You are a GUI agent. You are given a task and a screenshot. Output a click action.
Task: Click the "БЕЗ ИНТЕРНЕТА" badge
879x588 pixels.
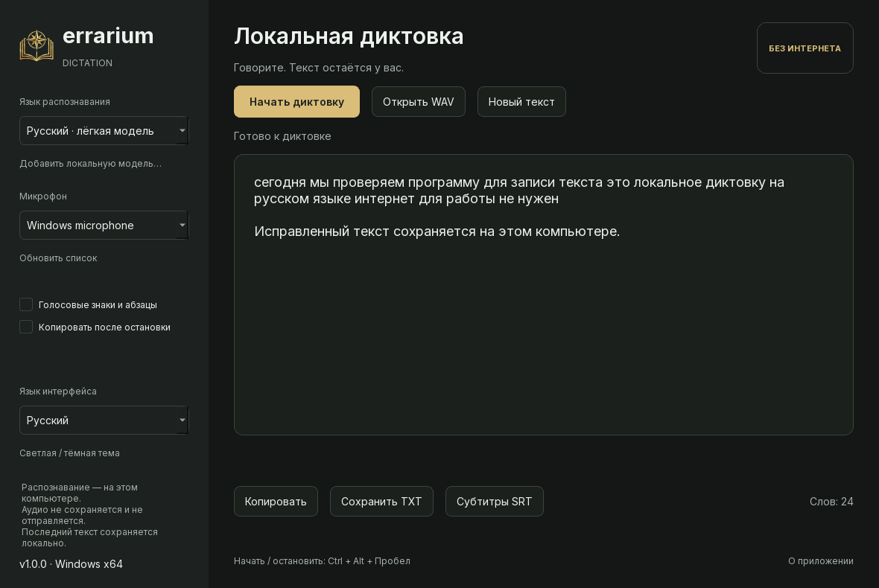(x=805, y=48)
